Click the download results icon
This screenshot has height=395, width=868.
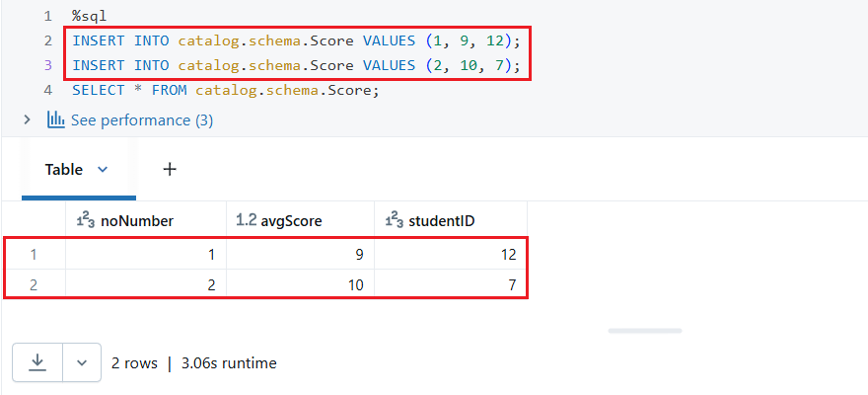(37, 362)
